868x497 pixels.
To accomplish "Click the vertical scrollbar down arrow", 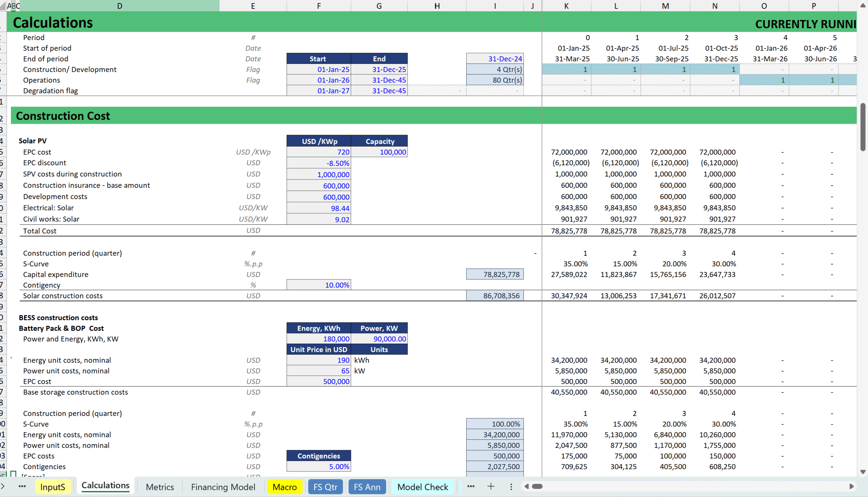I will (x=863, y=472).
